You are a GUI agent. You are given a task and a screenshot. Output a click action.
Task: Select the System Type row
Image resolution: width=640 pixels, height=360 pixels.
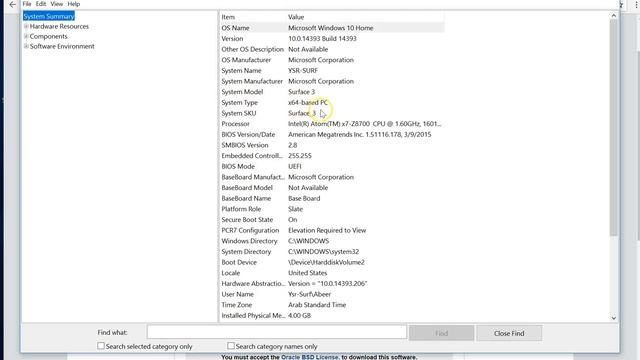tap(332, 102)
